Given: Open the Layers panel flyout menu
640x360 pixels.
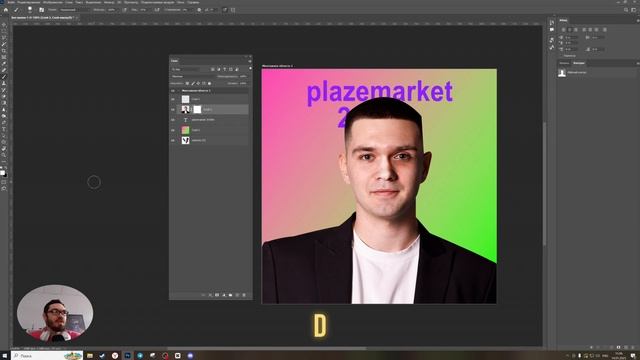Looking at the screenshot, I should coord(250,61).
